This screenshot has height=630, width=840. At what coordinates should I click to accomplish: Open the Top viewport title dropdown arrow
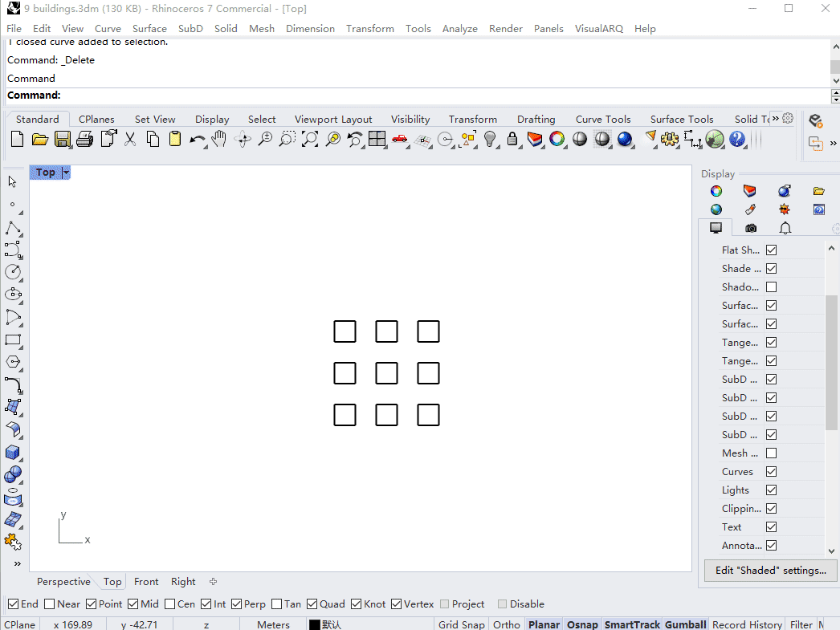tap(66, 173)
